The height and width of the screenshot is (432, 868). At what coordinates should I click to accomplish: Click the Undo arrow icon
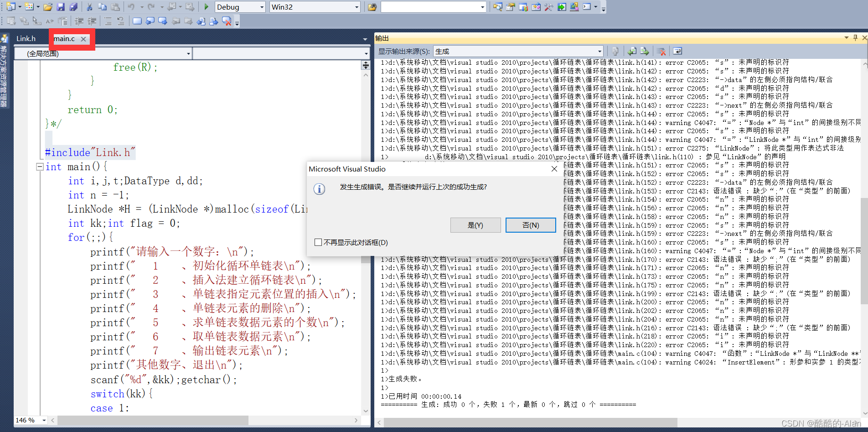coord(131,7)
